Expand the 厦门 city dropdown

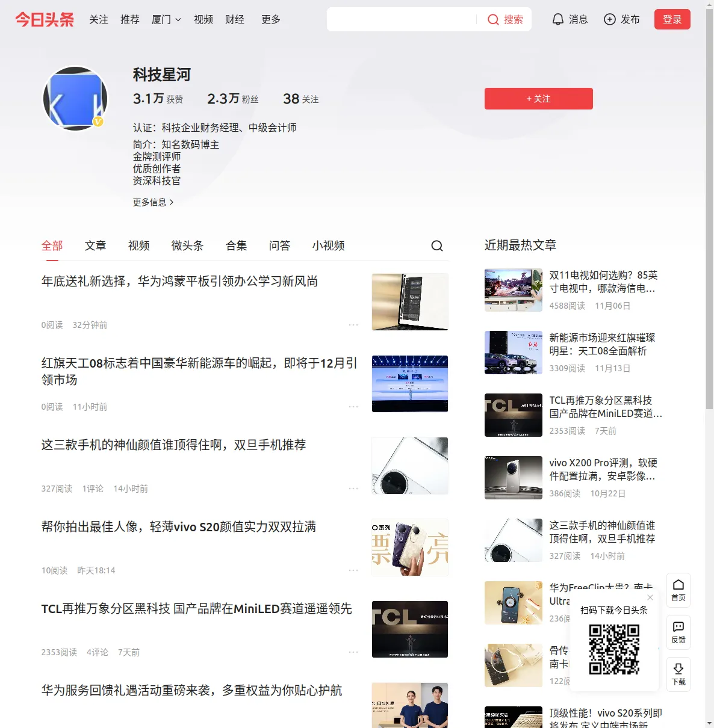point(166,19)
